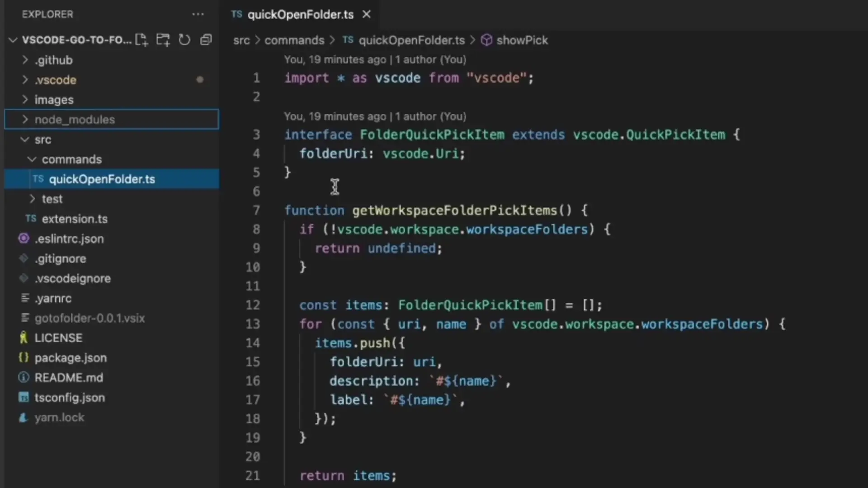Close the quickOpenFolder.ts editor tab

(367, 14)
